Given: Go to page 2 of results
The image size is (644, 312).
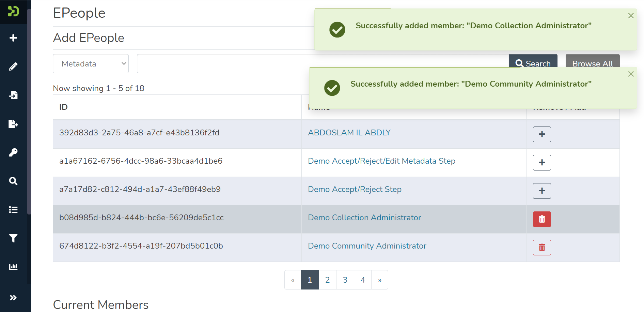Looking at the screenshot, I should [327, 280].
